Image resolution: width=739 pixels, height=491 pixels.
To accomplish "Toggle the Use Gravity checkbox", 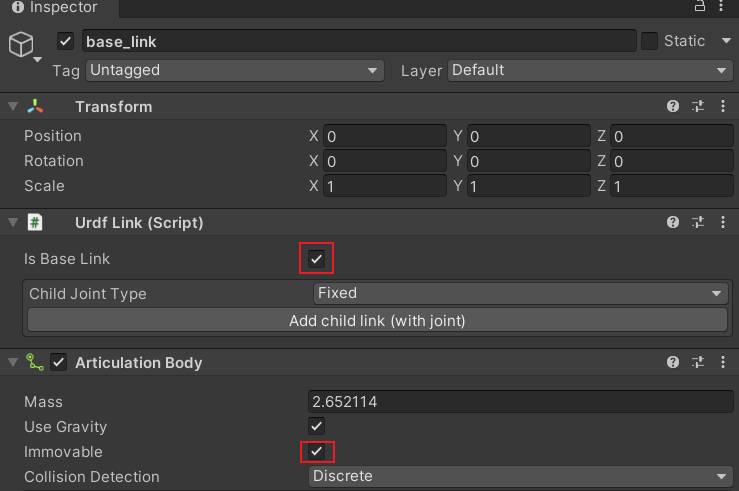I will (x=316, y=427).
